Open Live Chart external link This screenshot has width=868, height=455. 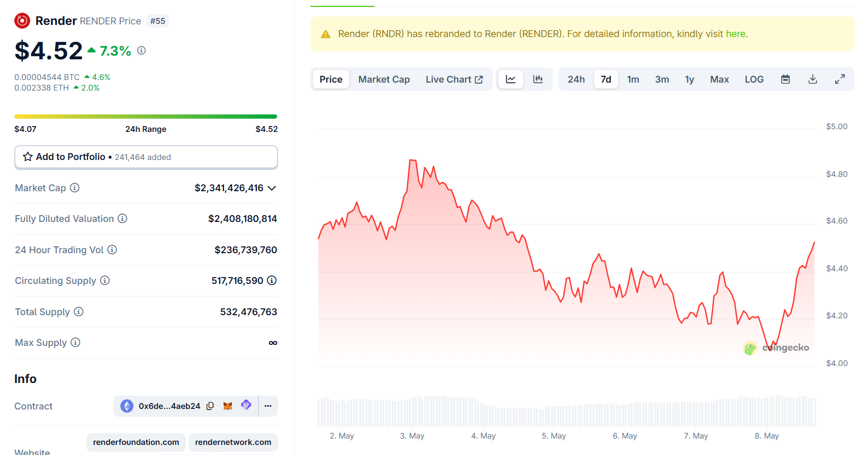point(454,79)
